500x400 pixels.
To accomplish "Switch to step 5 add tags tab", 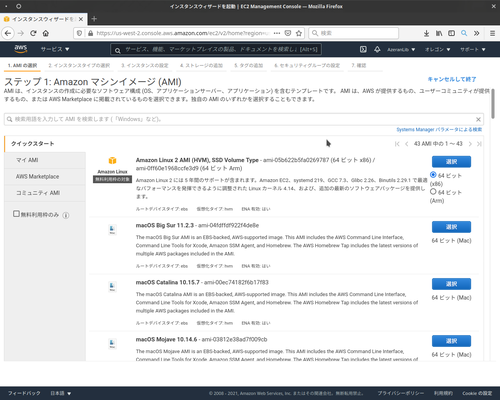I will pyautogui.click(x=249, y=66).
